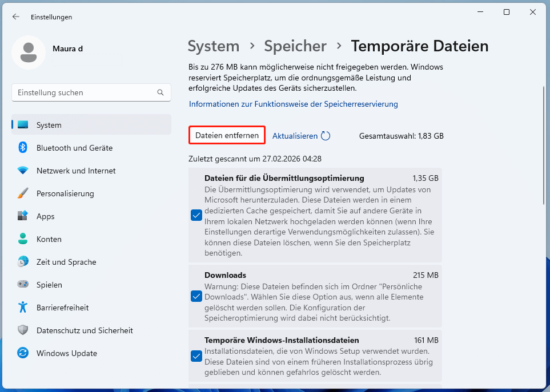
Task: Open Netzwerk und Internet settings
Action: (x=75, y=170)
